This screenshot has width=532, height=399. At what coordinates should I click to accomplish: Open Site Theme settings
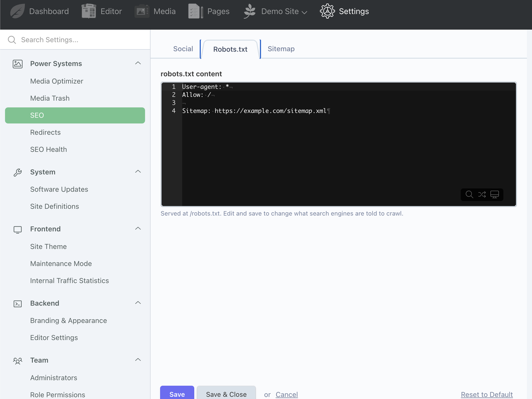48,246
